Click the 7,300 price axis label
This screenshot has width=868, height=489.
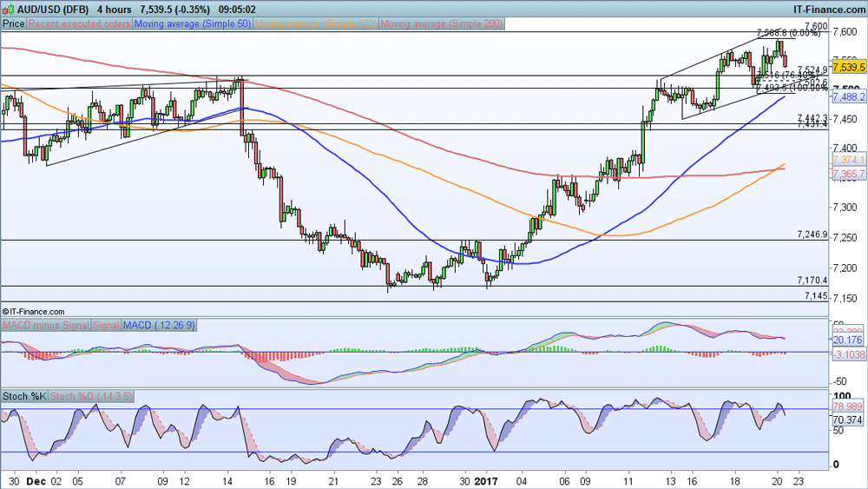845,207
